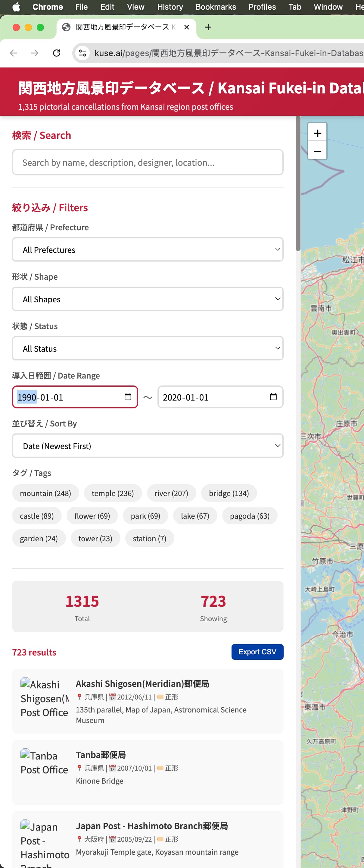Open the start date calendar picker icon
The image size is (364, 868).
pyautogui.click(x=128, y=397)
